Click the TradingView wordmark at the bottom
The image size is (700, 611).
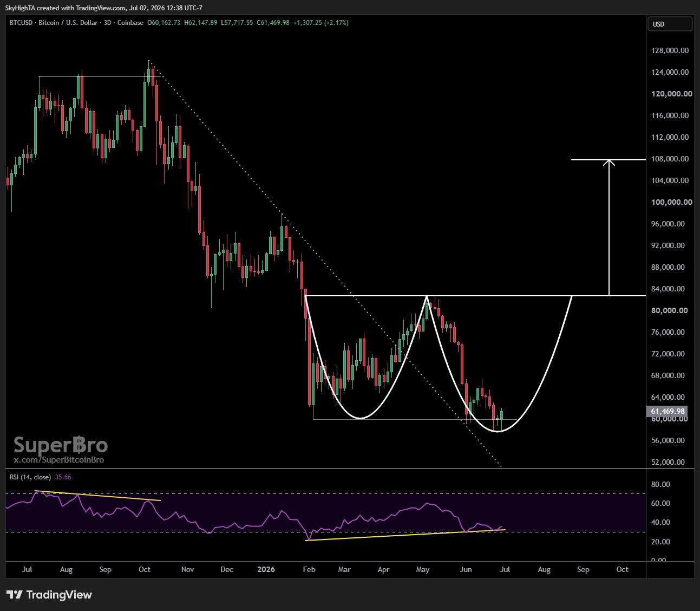pos(59,595)
